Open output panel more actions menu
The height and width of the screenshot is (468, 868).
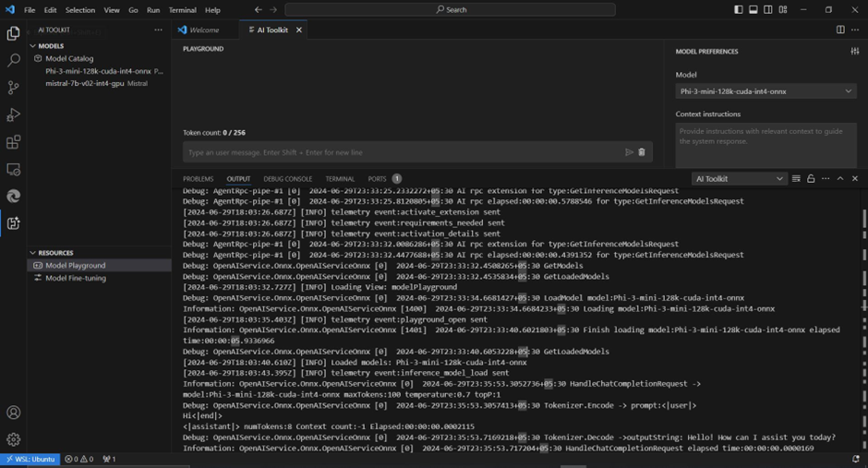[826, 179]
